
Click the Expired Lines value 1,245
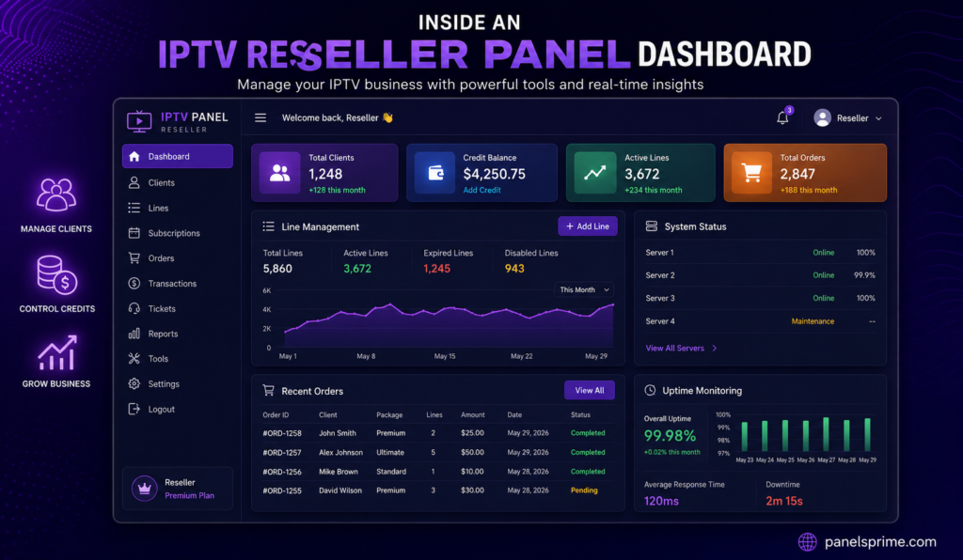436,269
